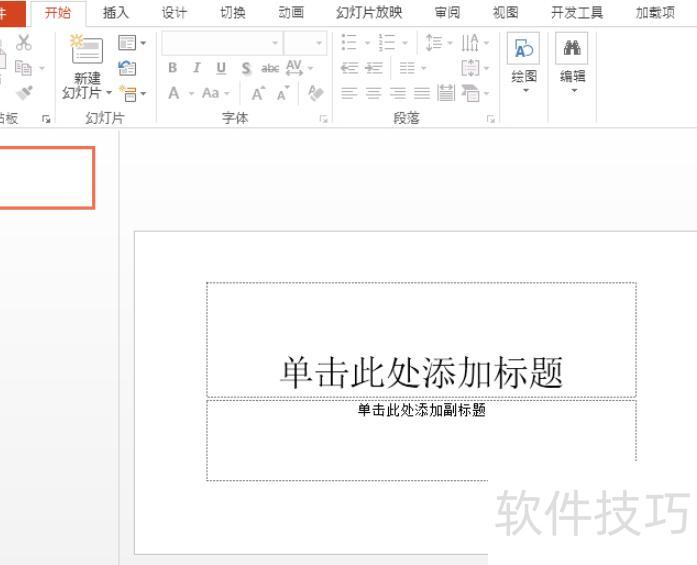Open the font color A dropdown arrow
The width and height of the screenshot is (697, 565).
click(189, 93)
